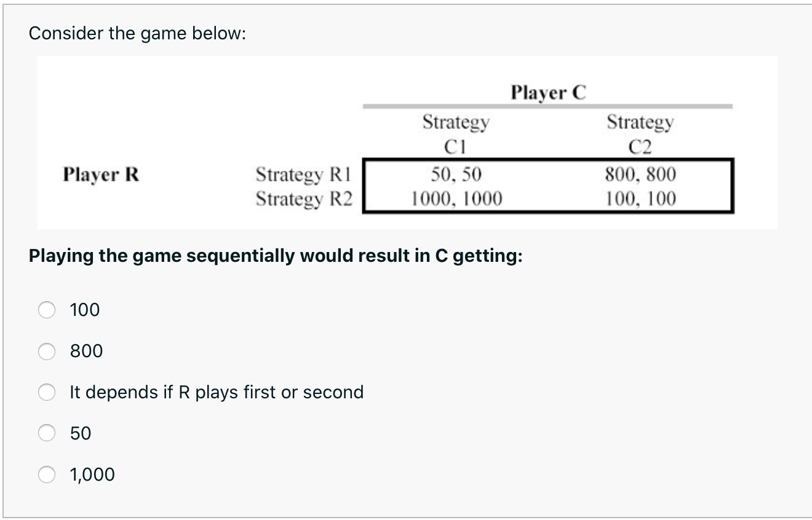Click the Strategy C2 column header
Viewport: 812px width, 520px height.
click(x=640, y=133)
